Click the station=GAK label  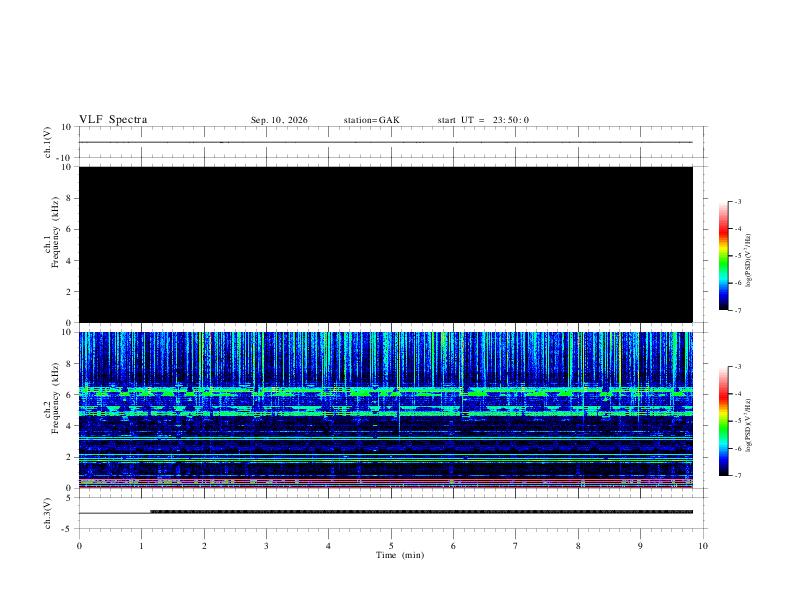click(x=371, y=120)
